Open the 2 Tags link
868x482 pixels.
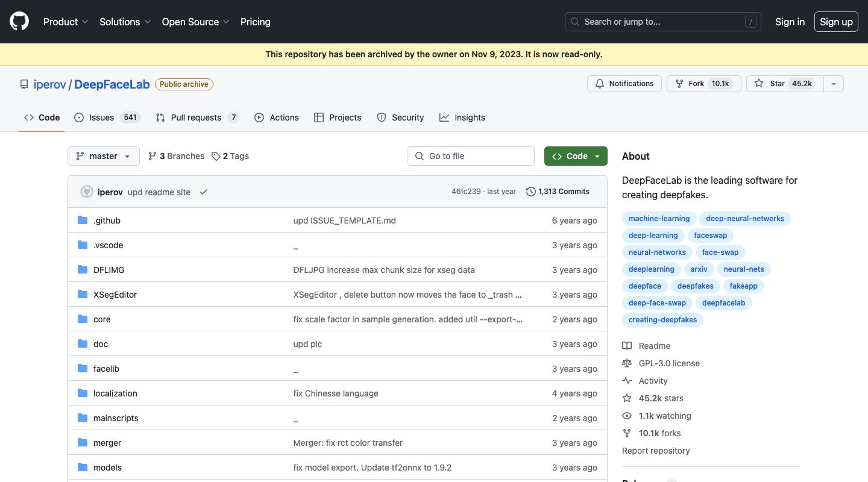pyautogui.click(x=230, y=156)
